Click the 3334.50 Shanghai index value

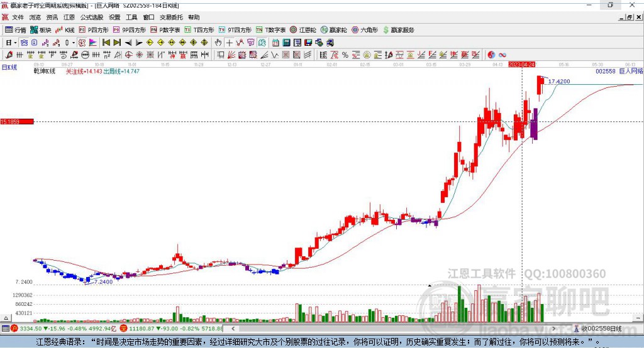[x=31, y=329]
